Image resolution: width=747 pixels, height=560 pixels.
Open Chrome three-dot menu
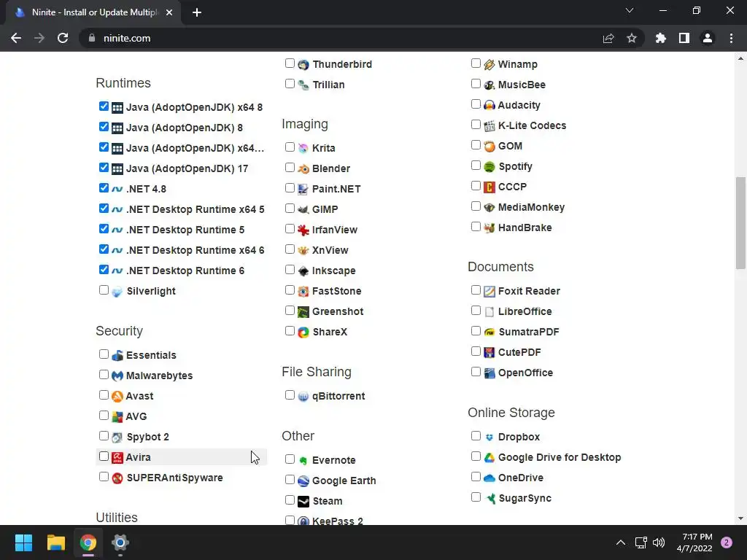click(731, 38)
